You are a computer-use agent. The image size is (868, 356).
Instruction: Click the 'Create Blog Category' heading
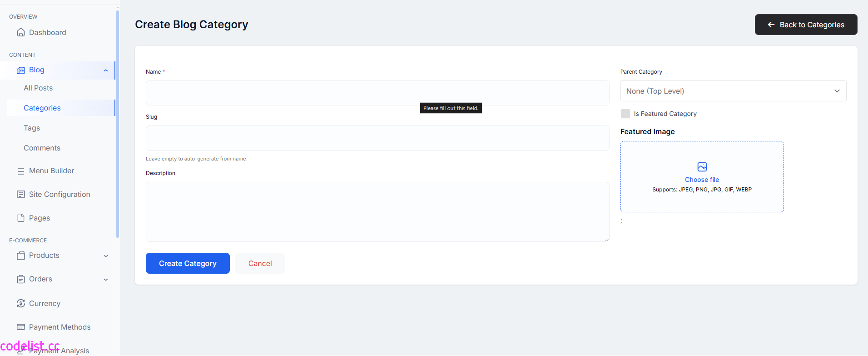(x=192, y=25)
